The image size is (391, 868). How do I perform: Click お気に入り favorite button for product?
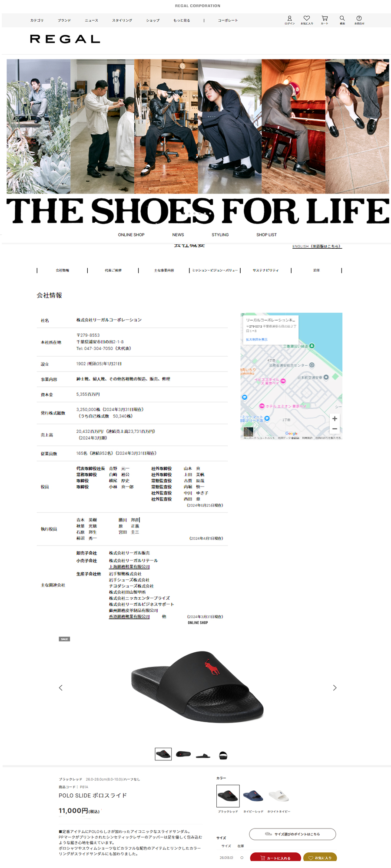pyautogui.click(x=320, y=858)
